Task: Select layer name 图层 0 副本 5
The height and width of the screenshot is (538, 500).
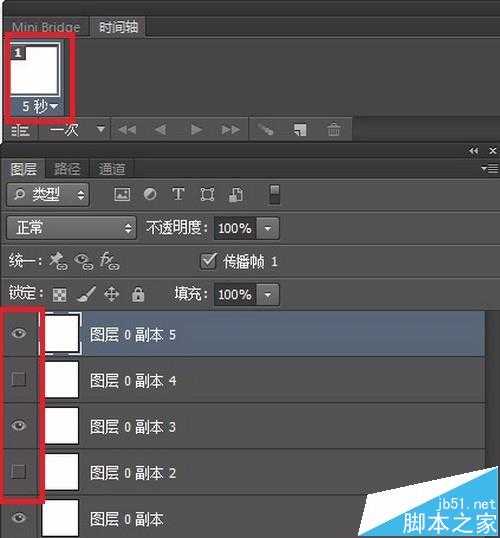Action: (x=133, y=335)
